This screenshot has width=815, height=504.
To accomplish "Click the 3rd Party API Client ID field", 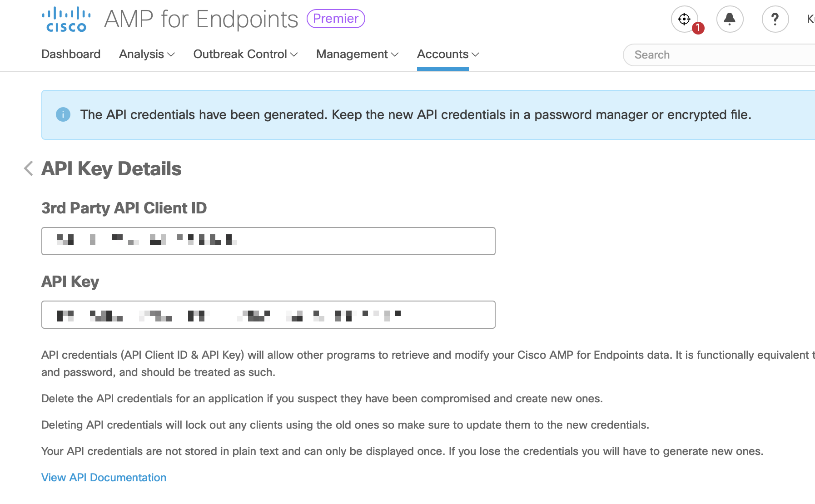I will 268,241.
